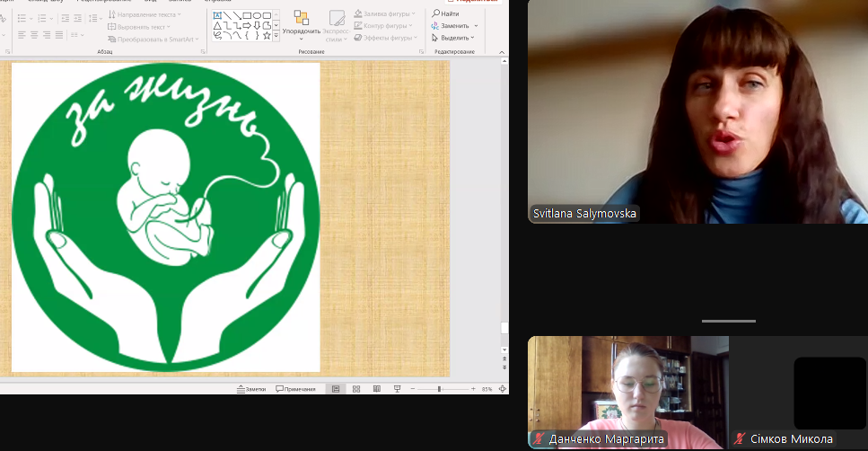Click the slide scrollbar up arrow

click(x=504, y=61)
